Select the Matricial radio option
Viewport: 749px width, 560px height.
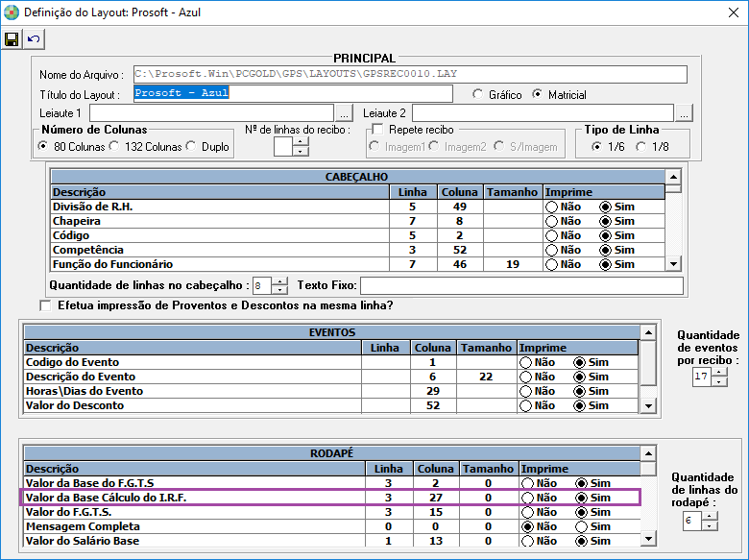coord(538,94)
